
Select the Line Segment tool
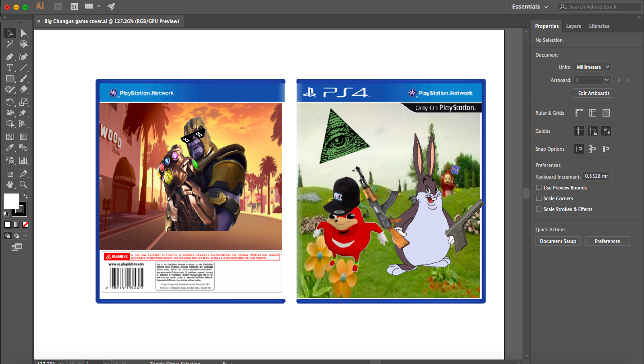(x=23, y=68)
